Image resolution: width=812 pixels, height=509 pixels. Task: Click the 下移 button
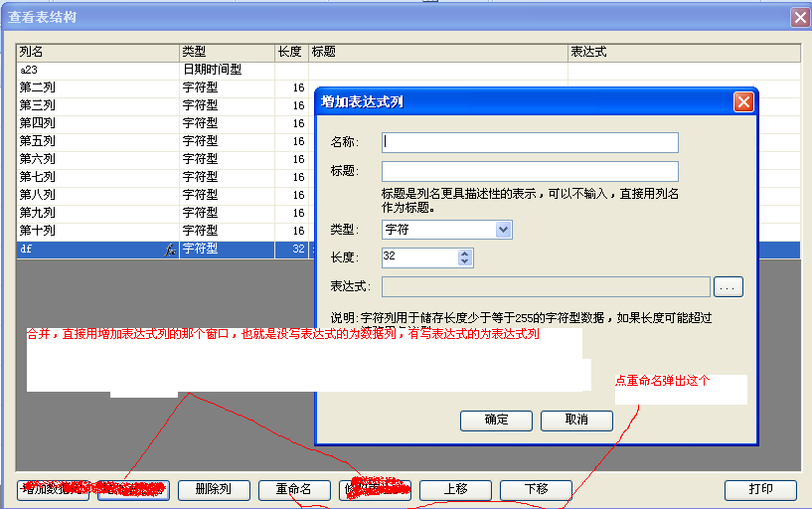point(536,489)
